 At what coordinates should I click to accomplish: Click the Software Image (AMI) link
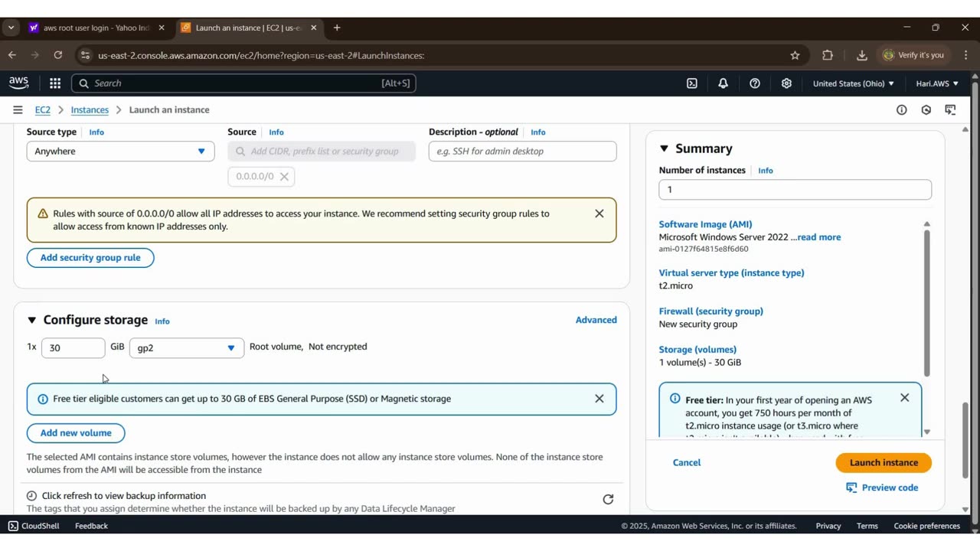[x=706, y=224]
